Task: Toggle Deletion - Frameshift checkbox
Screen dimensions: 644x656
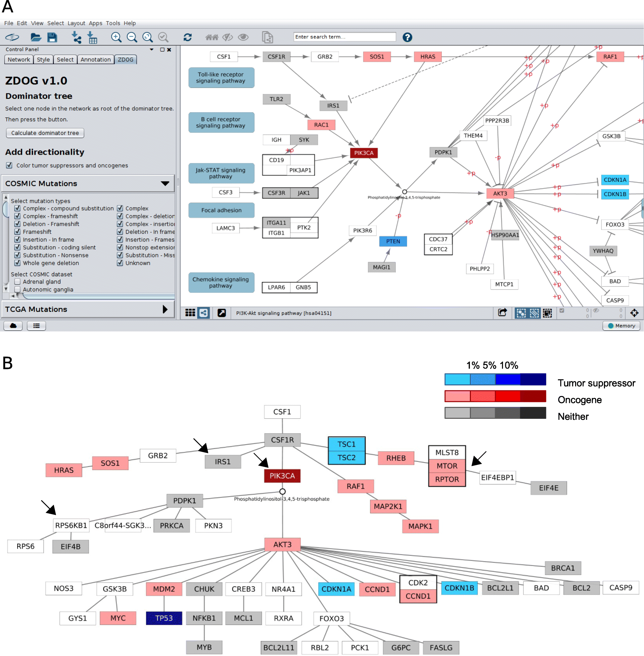Action: [x=18, y=224]
